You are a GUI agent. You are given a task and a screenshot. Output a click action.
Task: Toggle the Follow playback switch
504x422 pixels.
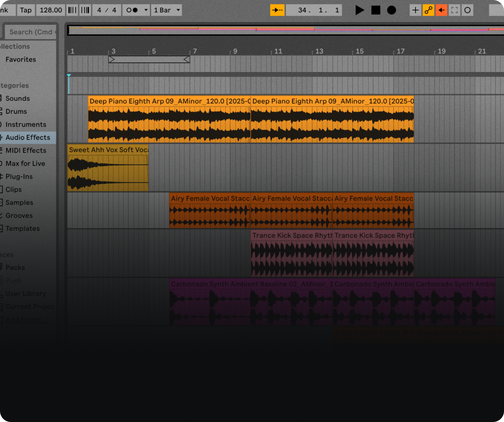pyautogui.click(x=277, y=10)
